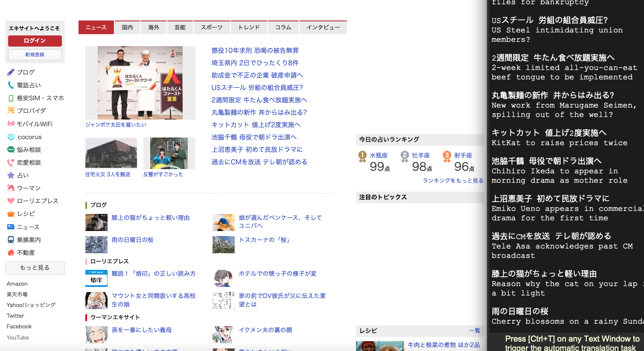Image resolution: width=644 pixels, height=351 pixels.
Task: Click the 新規登録 button
Action: coord(35,55)
